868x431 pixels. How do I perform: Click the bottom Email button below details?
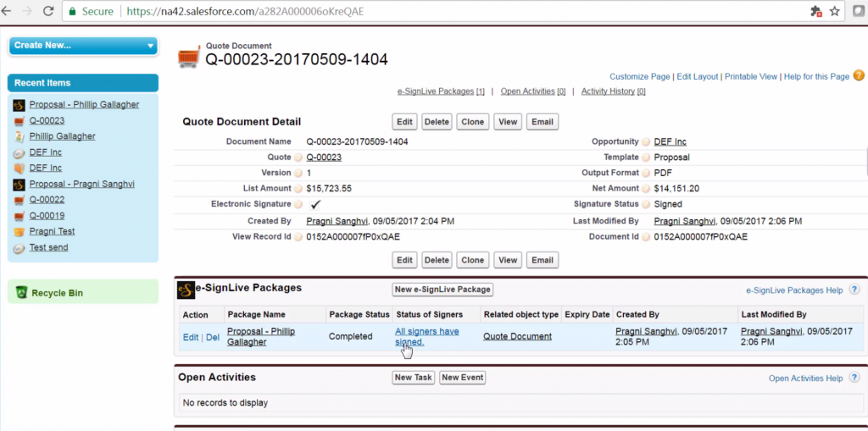pos(542,260)
